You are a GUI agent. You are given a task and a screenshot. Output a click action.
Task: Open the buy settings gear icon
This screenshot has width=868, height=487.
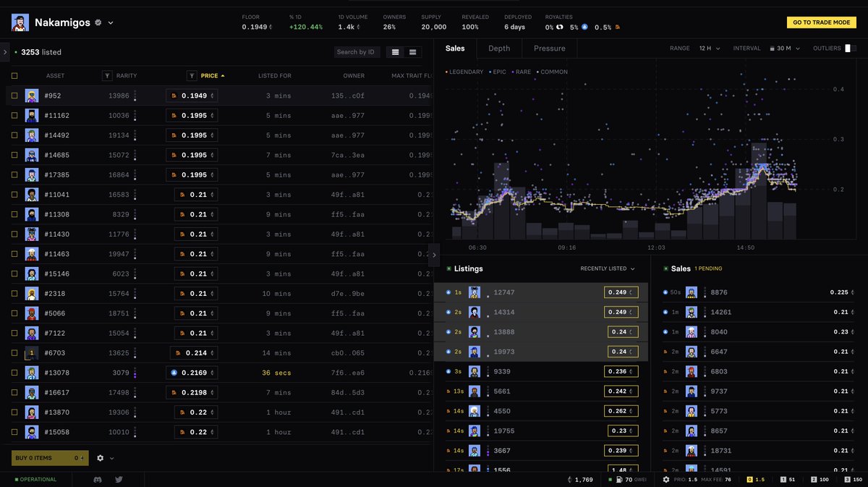click(101, 458)
